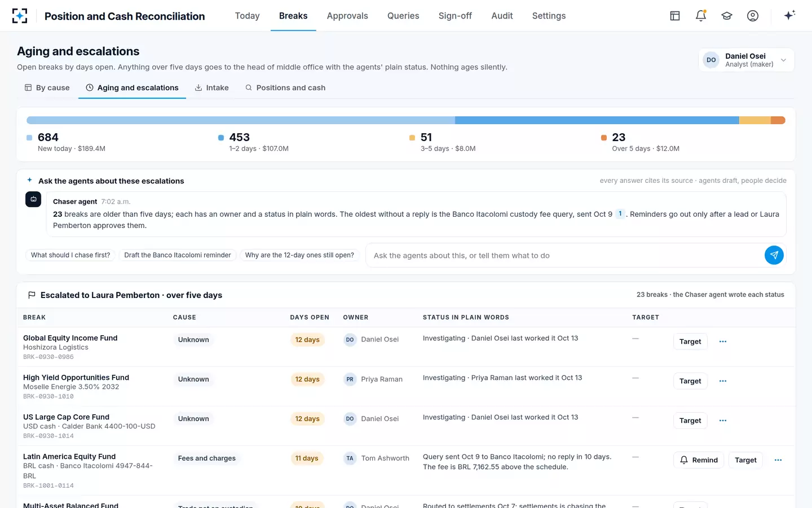Open the Sign-off tab
This screenshot has height=508, width=812.
coord(455,16)
